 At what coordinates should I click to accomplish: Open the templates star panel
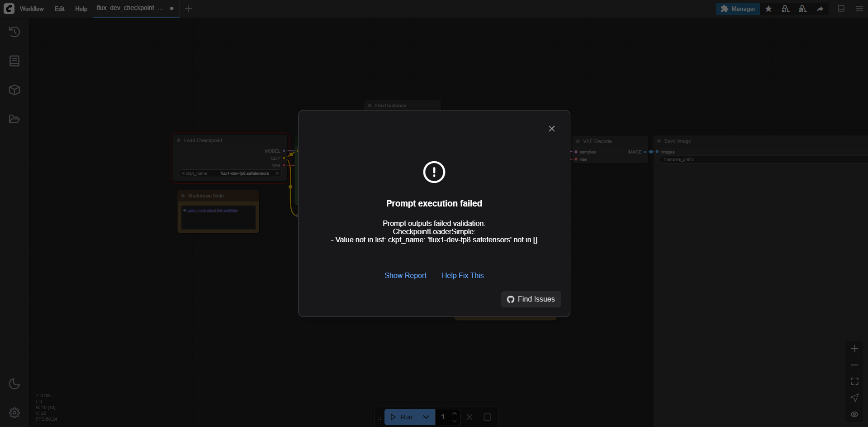[768, 9]
